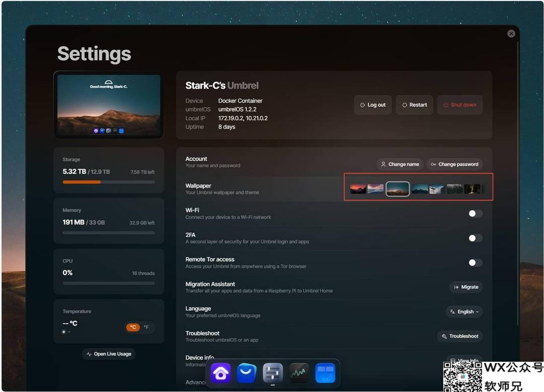Select the red sunset mountain wallpaper
The width and height of the screenshot is (544, 392).
(358, 189)
